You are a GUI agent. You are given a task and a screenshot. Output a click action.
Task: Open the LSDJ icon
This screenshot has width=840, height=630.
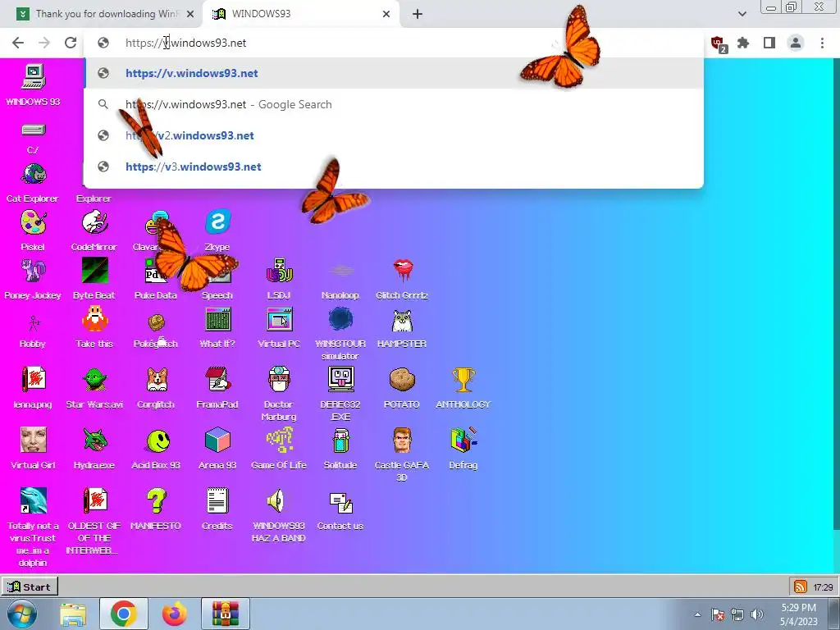click(x=279, y=271)
